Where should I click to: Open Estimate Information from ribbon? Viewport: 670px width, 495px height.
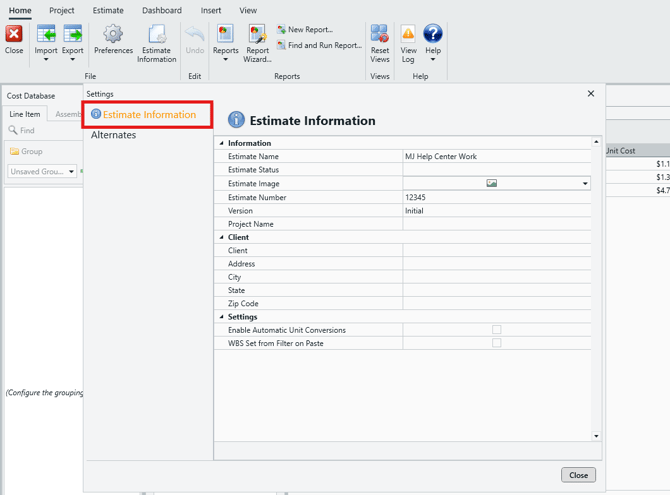click(x=156, y=38)
